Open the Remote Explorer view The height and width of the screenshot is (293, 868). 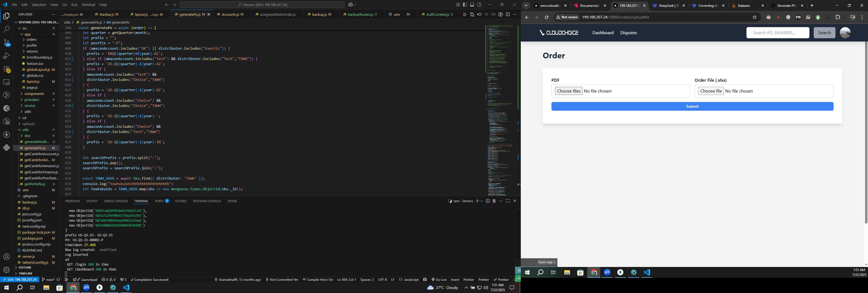pyautogui.click(x=7, y=82)
